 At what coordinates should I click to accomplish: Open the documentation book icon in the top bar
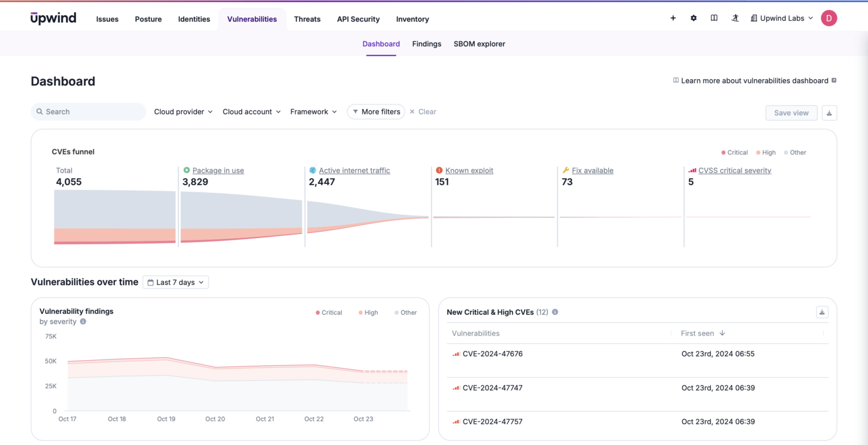(714, 18)
